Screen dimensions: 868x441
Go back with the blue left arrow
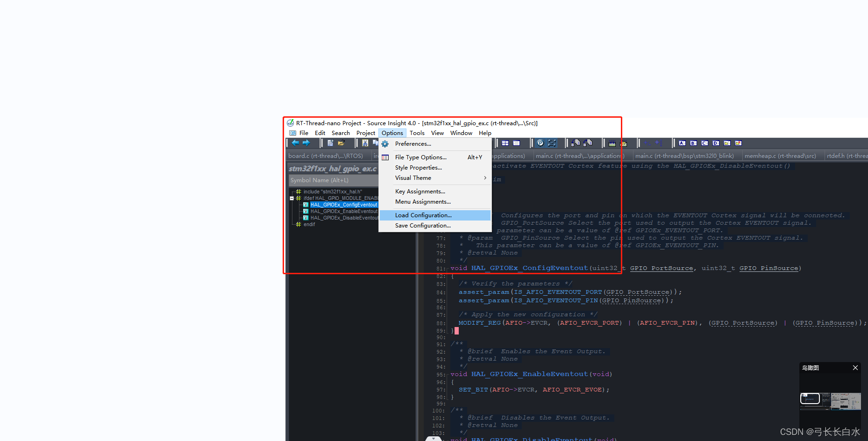point(295,143)
